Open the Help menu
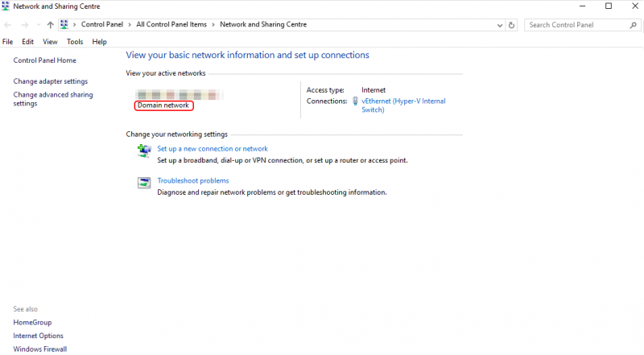This screenshot has height=355, width=644. (x=99, y=42)
